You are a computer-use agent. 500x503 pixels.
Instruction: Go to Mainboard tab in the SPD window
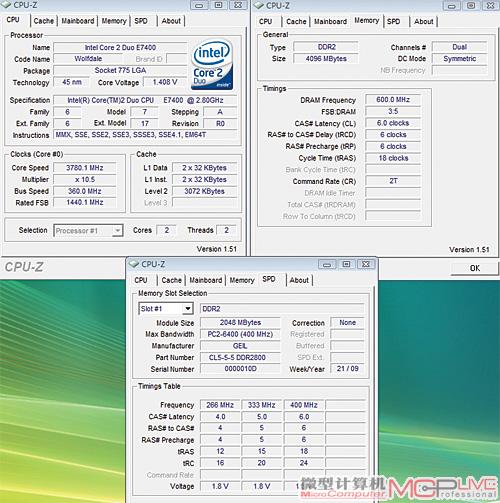206,280
